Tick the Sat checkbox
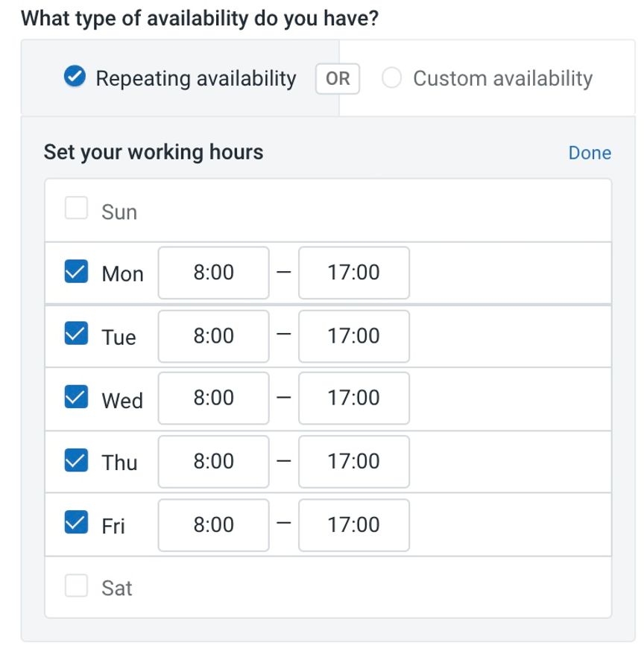644x657 pixels. click(76, 585)
